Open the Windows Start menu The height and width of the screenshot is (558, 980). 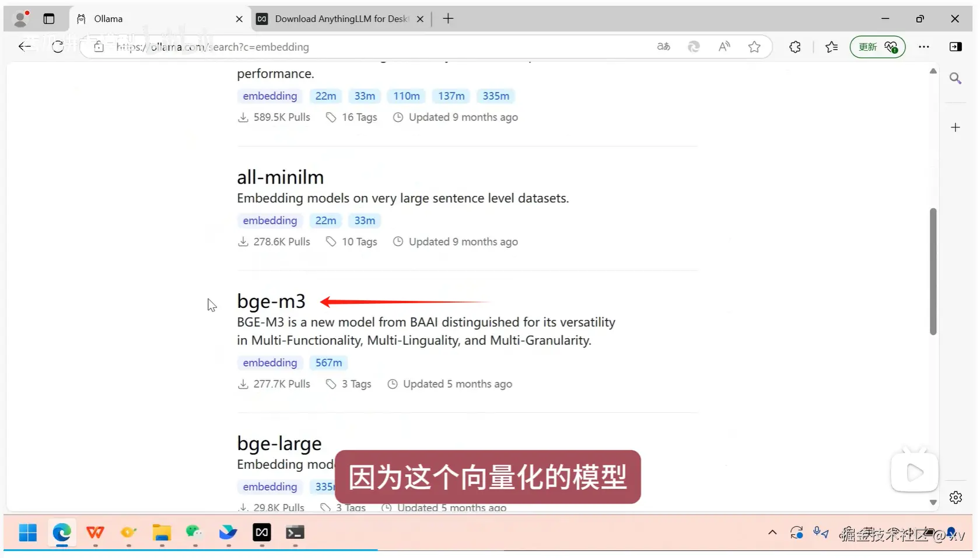point(27,532)
